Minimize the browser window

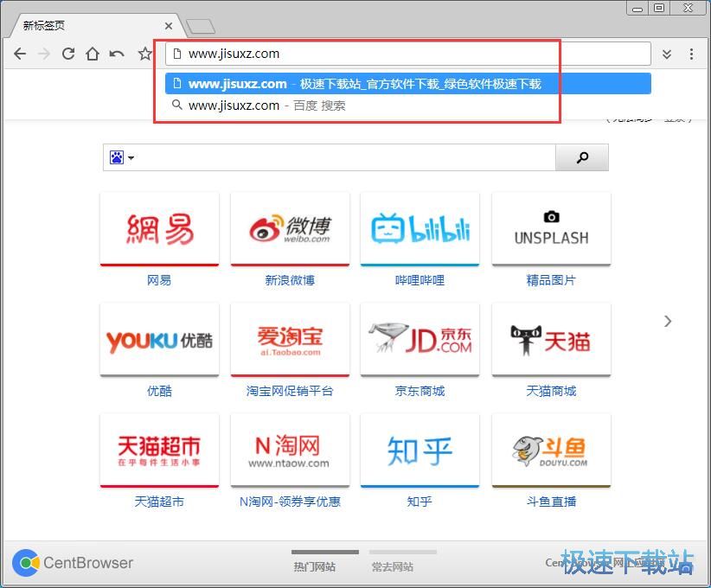tap(637, 8)
